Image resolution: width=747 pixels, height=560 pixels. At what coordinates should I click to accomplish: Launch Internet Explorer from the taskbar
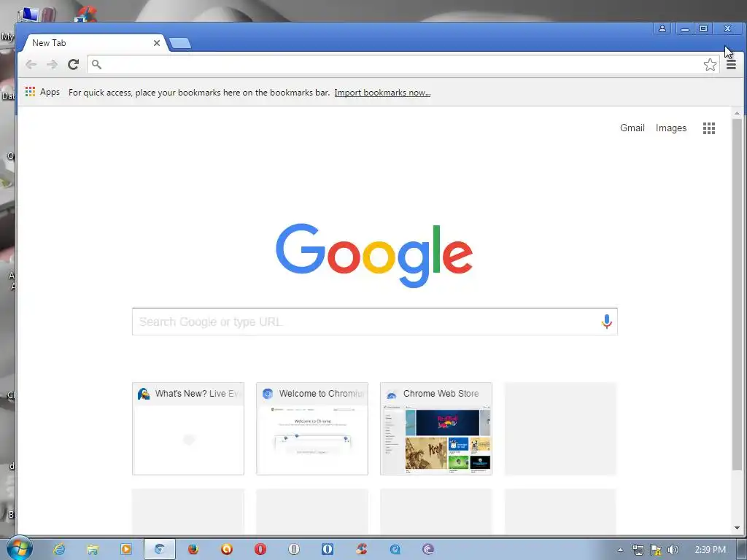59,549
